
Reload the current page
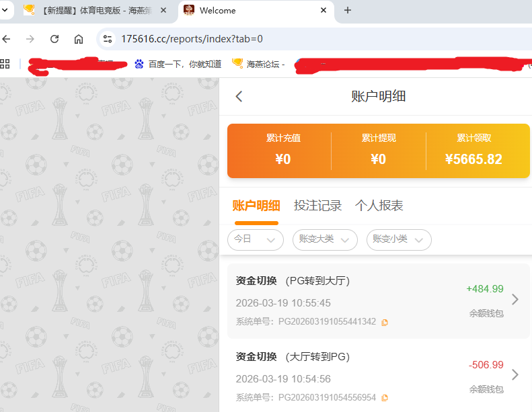tap(54, 39)
